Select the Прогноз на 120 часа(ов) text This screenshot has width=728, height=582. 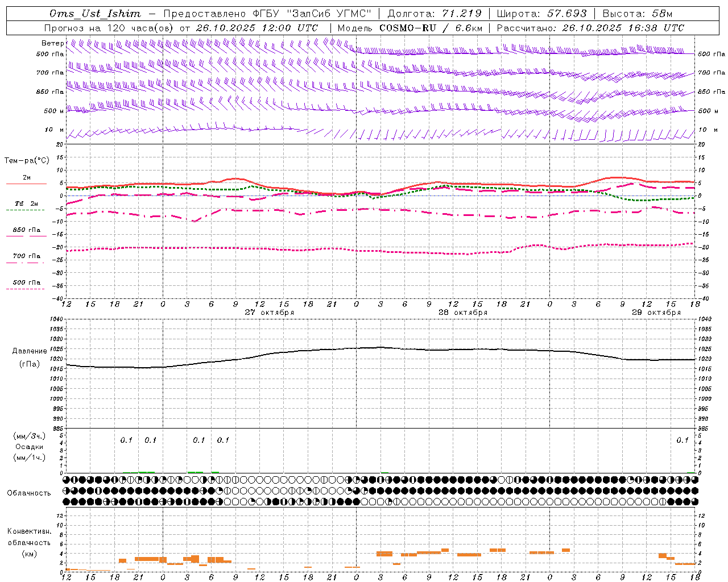[x=110, y=28]
